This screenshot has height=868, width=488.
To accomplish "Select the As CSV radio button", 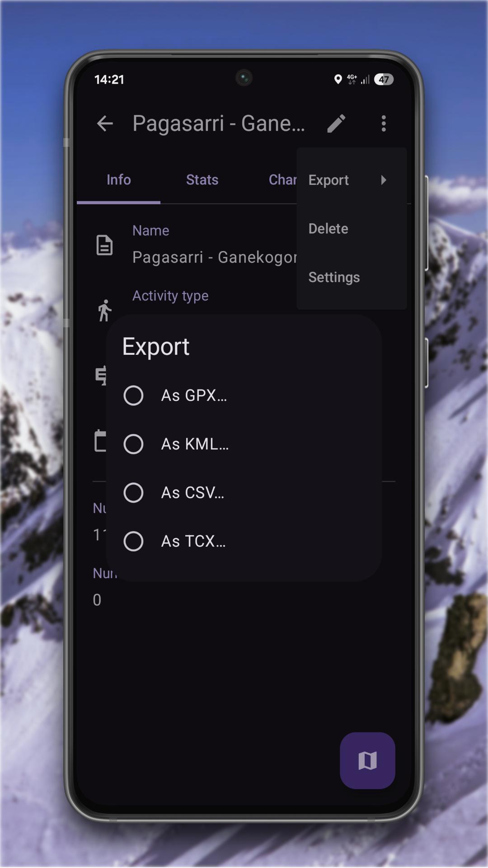I will point(133,493).
